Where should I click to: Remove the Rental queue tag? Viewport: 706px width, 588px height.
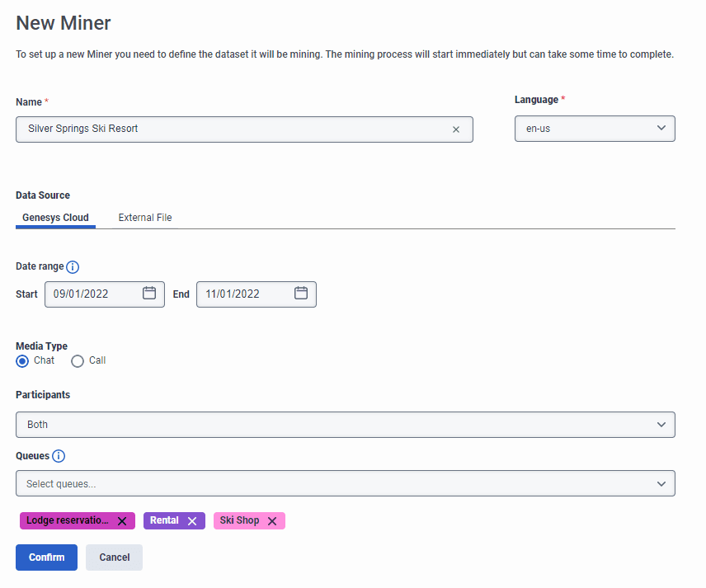[x=192, y=520]
